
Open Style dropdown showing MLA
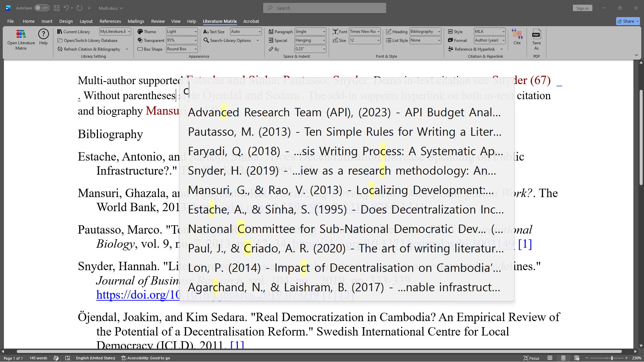point(490,32)
